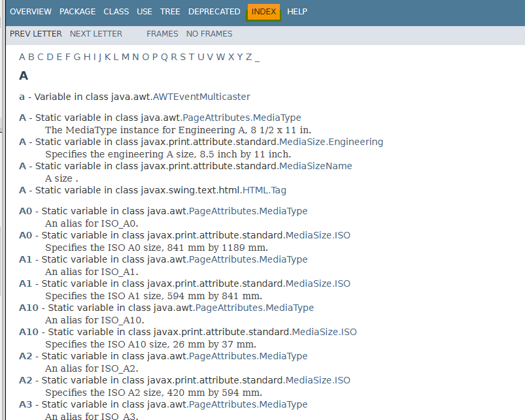
Task: Open A1 entry aliased to ISO_A1
Action: click(25, 259)
